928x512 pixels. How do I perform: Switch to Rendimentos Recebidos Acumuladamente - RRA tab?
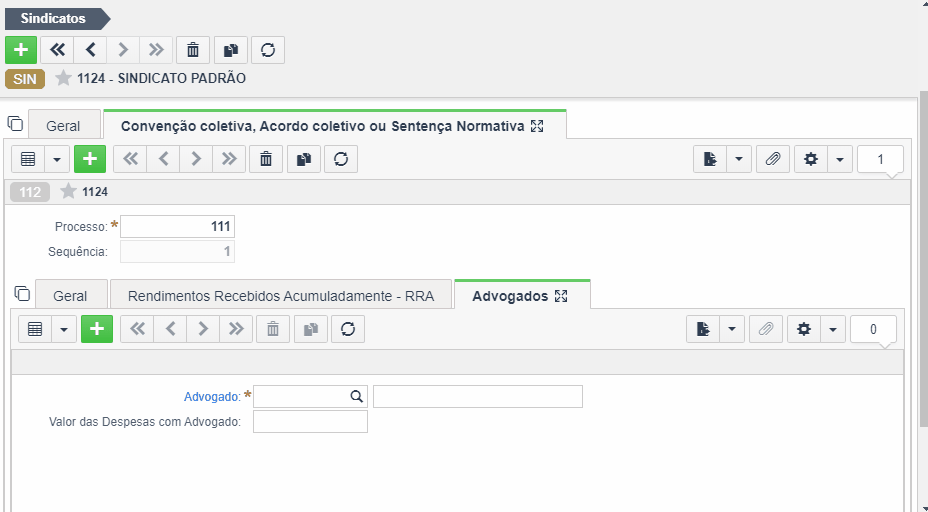tap(281, 296)
